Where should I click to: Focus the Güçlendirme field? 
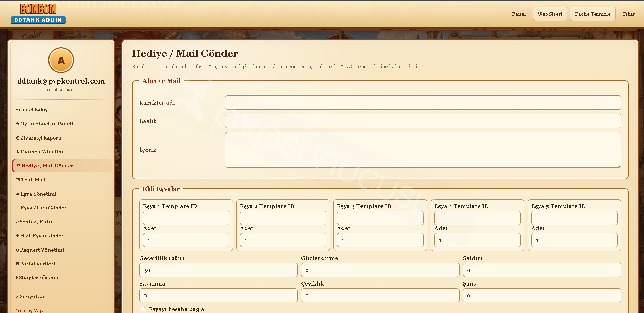tap(380, 270)
